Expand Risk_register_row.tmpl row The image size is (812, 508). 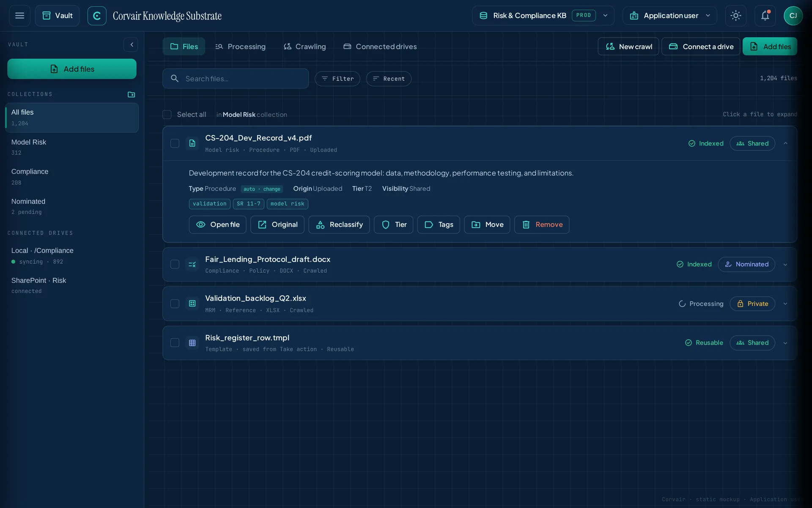pos(785,343)
